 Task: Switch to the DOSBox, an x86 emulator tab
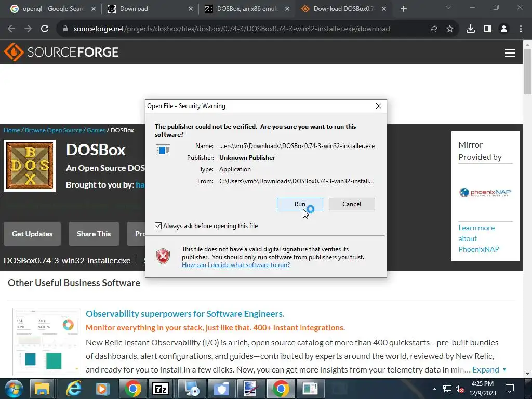pyautogui.click(x=247, y=9)
